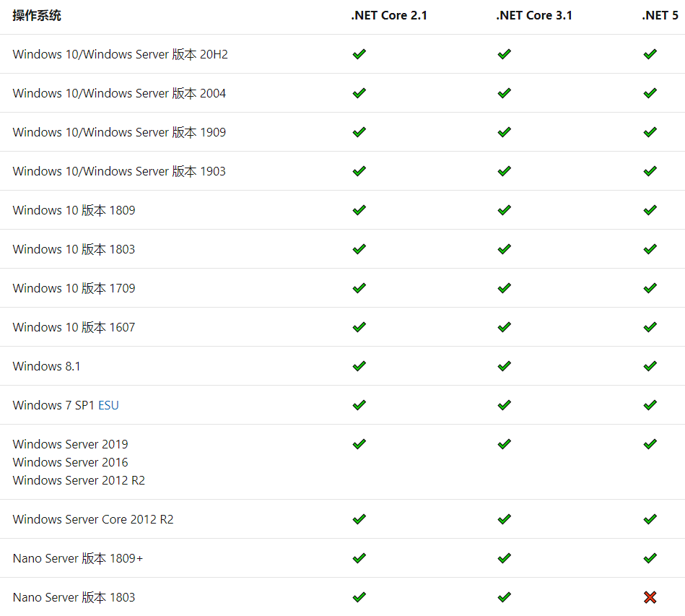Click the .NET 5 checkmark for Windows 10 版本 1607
This screenshot has height=616, width=685.
pos(650,327)
